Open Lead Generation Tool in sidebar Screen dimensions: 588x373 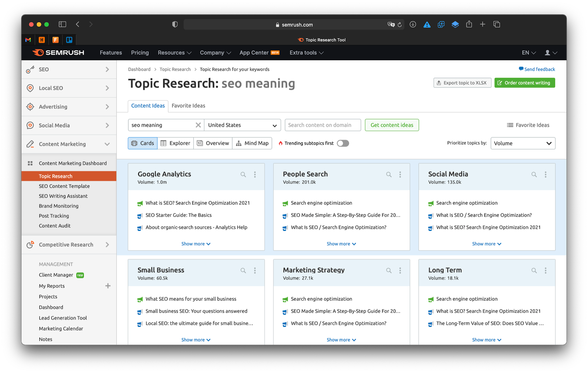coord(63,318)
